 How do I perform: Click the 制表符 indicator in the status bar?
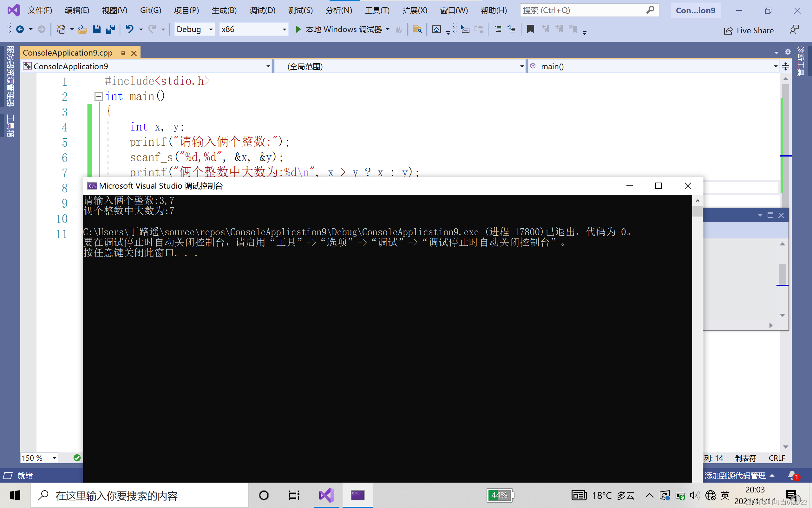coord(745,458)
